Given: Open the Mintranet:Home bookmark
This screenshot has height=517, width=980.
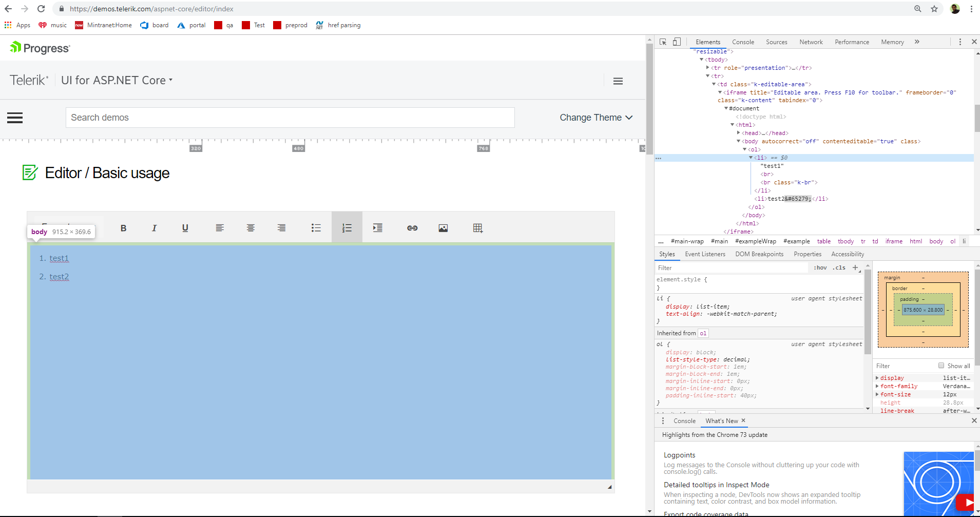Looking at the screenshot, I should click(104, 25).
